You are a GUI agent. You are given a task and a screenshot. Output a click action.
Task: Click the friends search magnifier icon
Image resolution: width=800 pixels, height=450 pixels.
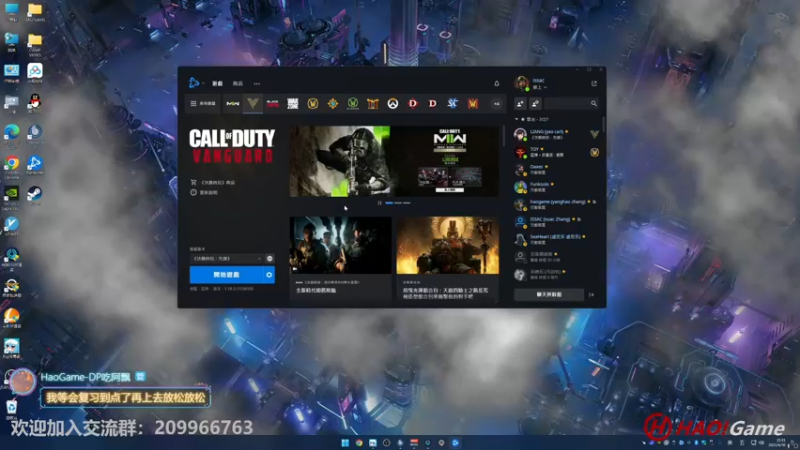point(594,104)
